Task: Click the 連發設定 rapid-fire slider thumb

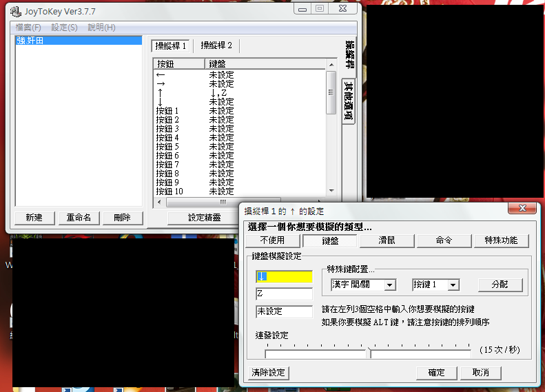Action: tap(369, 352)
